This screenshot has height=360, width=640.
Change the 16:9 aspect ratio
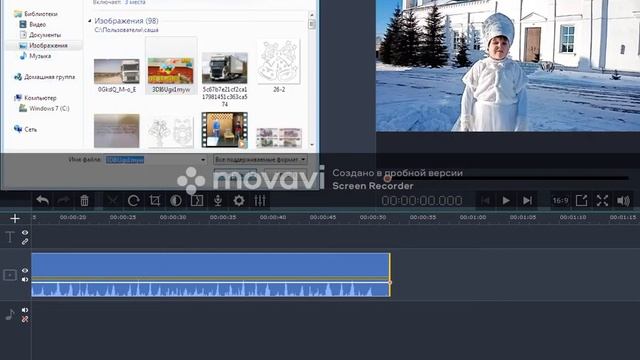click(x=560, y=200)
